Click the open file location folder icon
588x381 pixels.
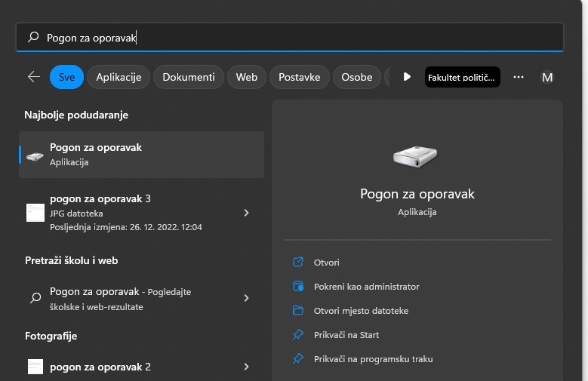pyautogui.click(x=298, y=310)
